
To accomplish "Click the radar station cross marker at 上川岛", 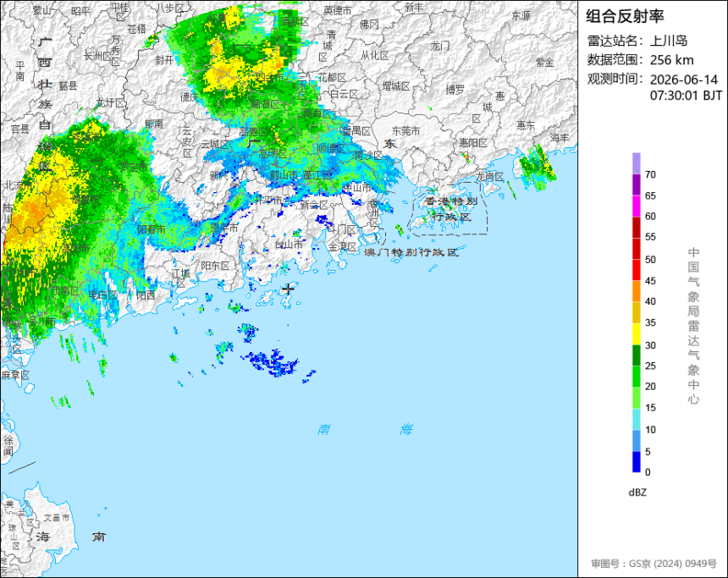I will 289,289.
